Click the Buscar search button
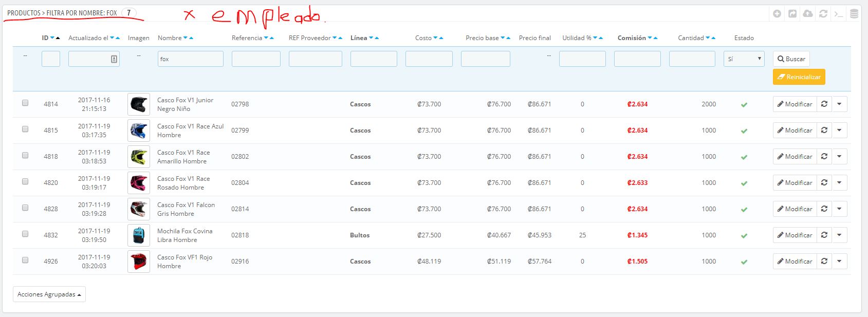This screenshot has height=317, width=868. [x=791, y=59]
